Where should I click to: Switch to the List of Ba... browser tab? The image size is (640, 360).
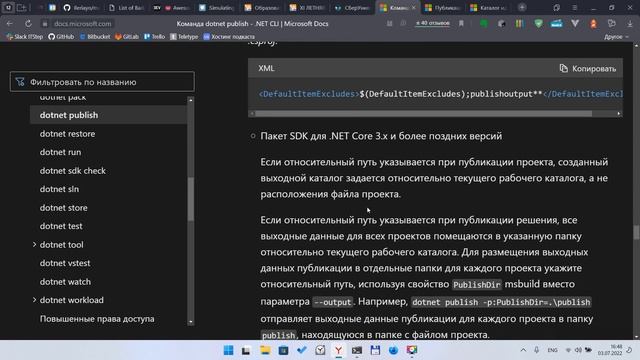pos(125,7)
